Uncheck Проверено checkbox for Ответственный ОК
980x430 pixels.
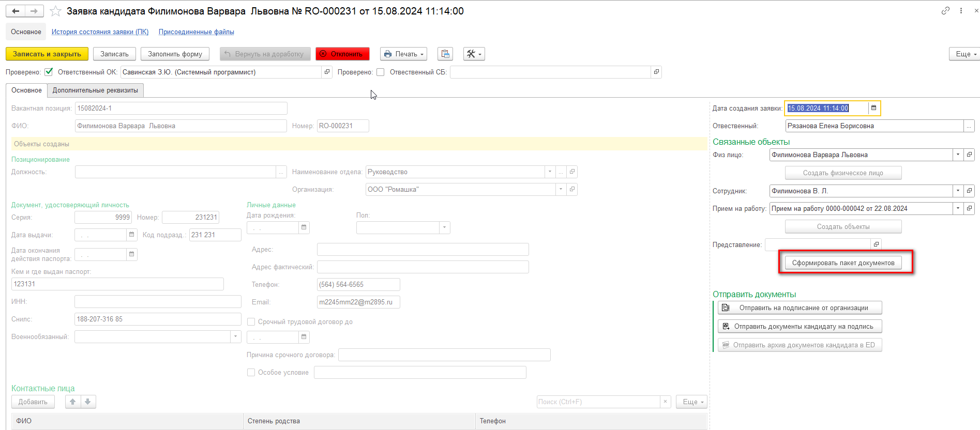point(49,72)
